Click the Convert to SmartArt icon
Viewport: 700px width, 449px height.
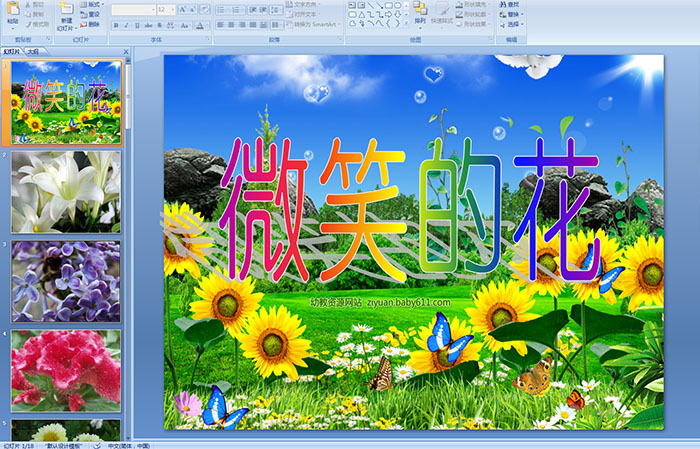289,24
